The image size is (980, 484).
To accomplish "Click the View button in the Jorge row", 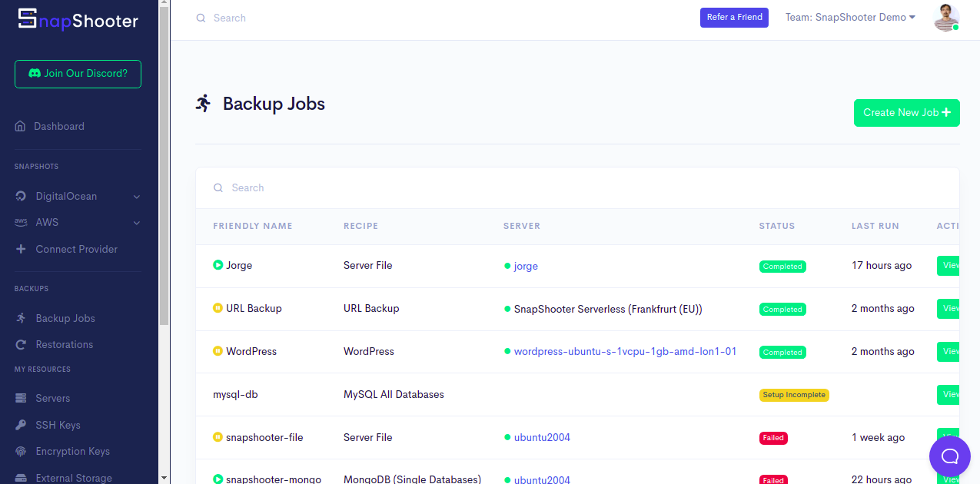I will click(x=948, y=265).
